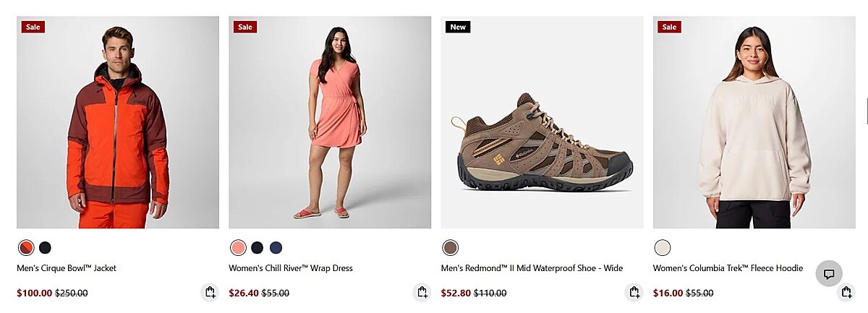Image resolution: width=868 pixels, height=313 pixels.
Task: Go to Men's Redmond™ II Mid Waterproof Shoe
Action: pyautogui.click(x=532, y=268)
